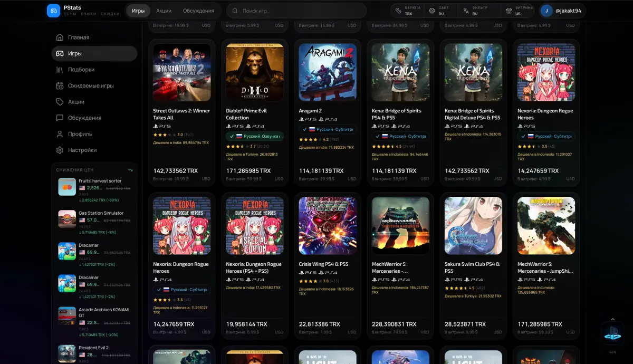The width and height of the screenshot is (633, 364).
Task: Click the PStats logo icon
Action: click(53, 11)
